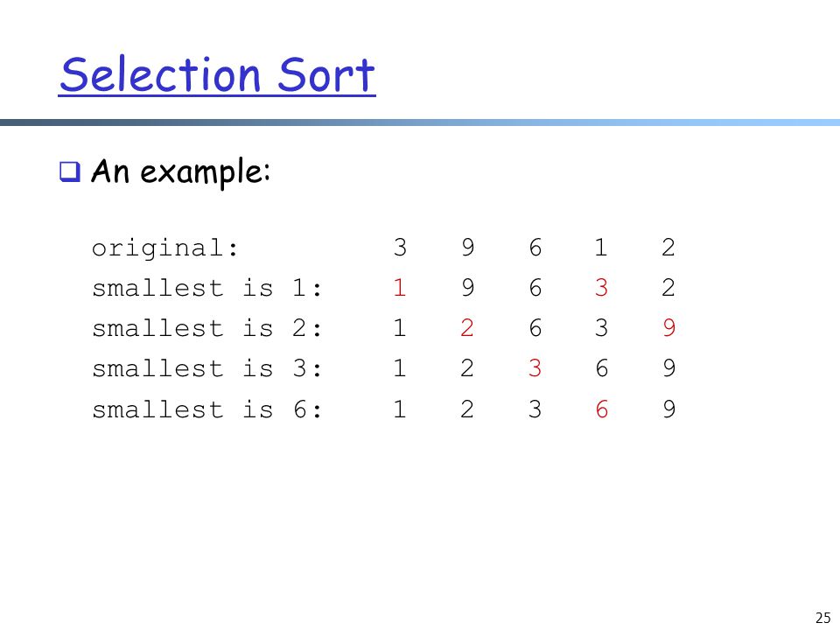The width and height of the screenshot is (840, 630).
Task: Click the square bullet before An example
Action: [x=70, y=172]
